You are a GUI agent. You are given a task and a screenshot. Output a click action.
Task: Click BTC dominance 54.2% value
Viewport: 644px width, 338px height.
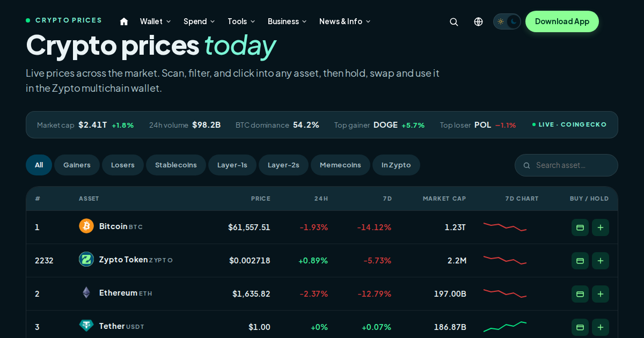[306, 125]
